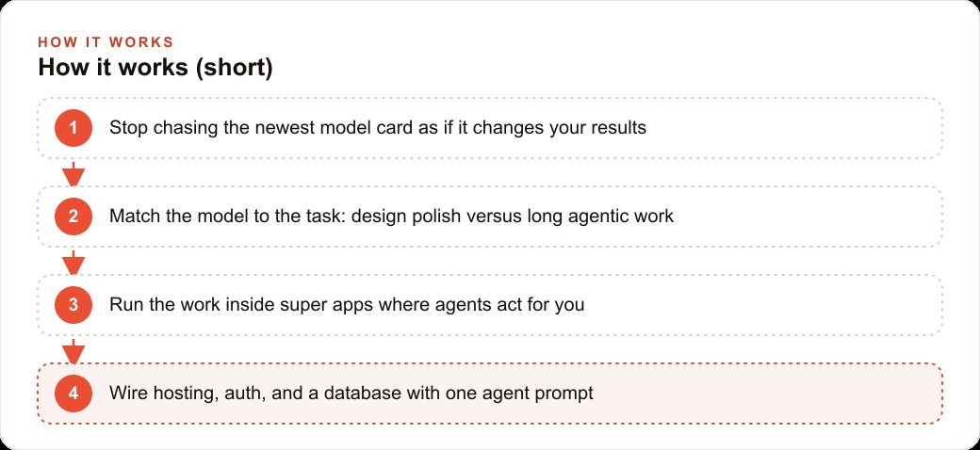The image size is (980, 450).
Task: Click the arrow between steps 1 and 2
Action: point(73,174)
